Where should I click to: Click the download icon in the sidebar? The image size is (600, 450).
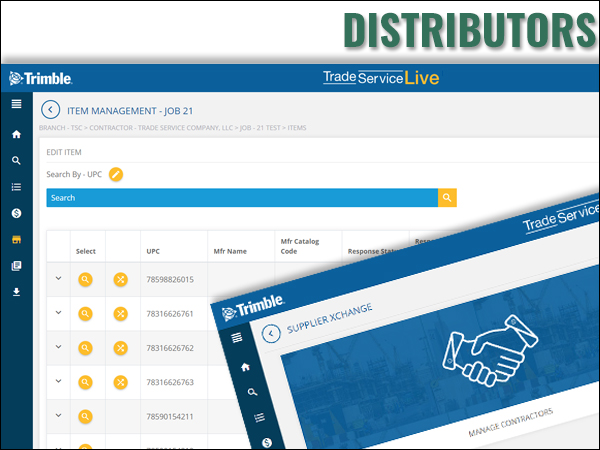pos(16,292)
